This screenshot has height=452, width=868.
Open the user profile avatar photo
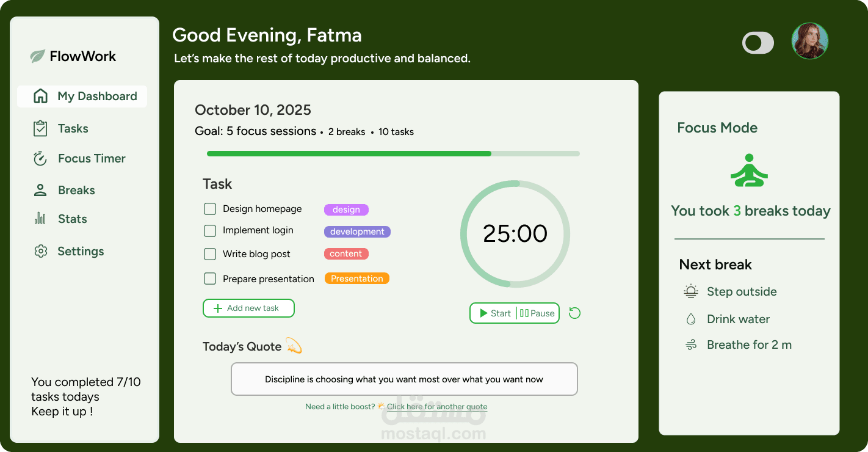[x=809, y=41]
